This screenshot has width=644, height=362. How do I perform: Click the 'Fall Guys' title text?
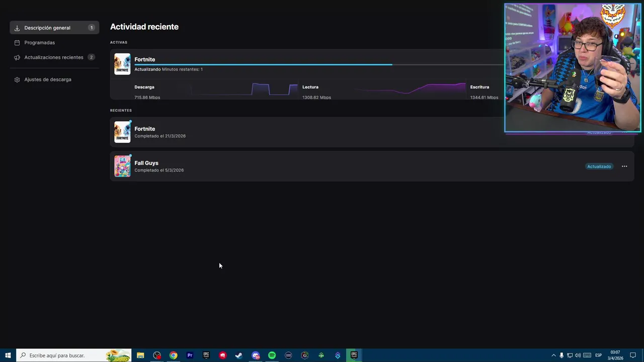146,163
